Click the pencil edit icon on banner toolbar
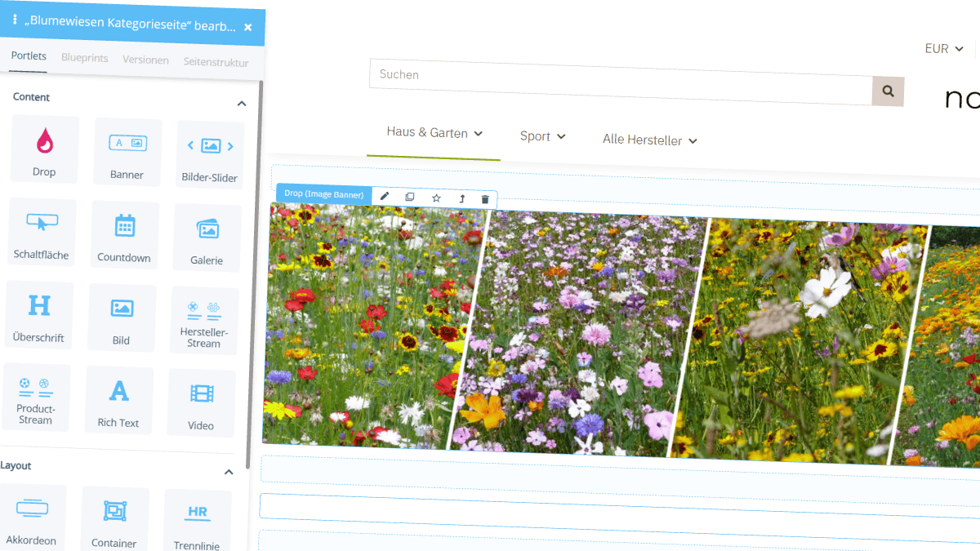 pyautogui.click(x=385, y=197)
